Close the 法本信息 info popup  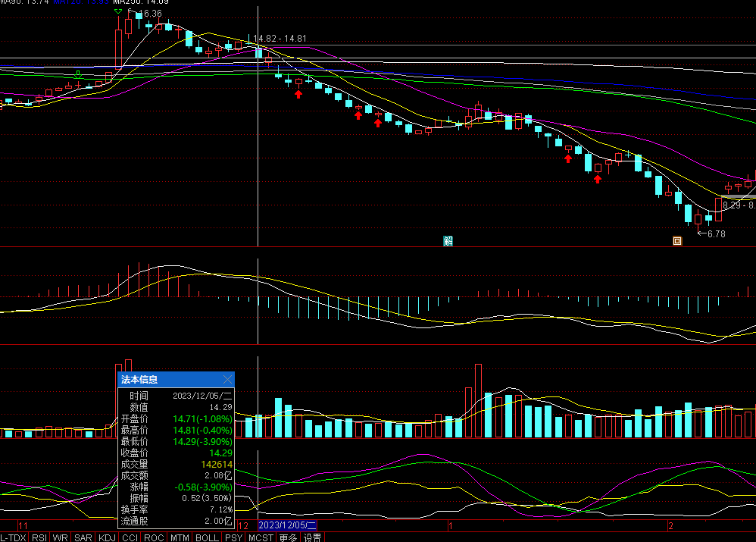click(227, 379)
